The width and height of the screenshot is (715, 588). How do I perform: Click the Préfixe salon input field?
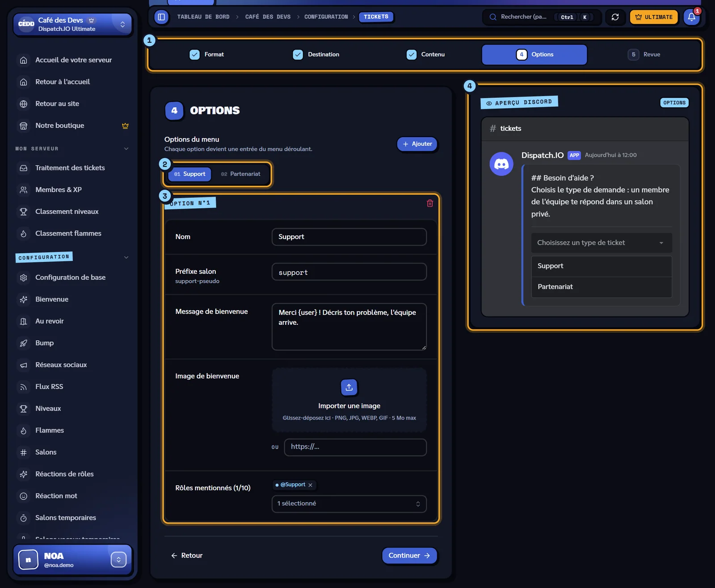click(x=349, y=272)
